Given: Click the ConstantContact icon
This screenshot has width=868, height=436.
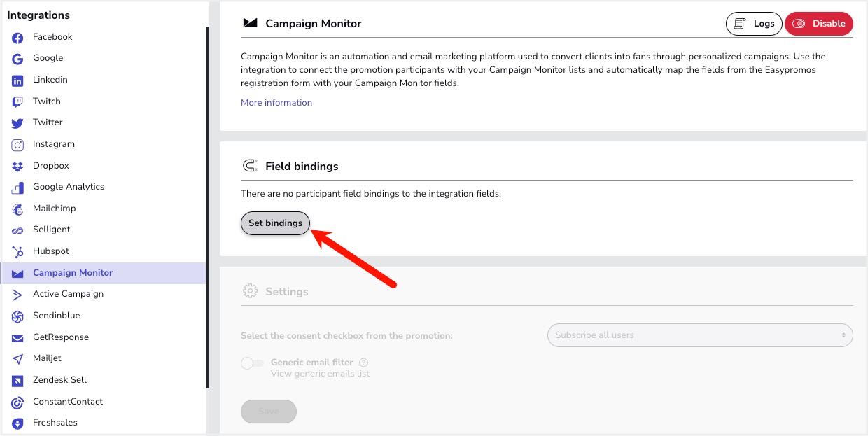Looking at the screenshot, I should point(17,402).
